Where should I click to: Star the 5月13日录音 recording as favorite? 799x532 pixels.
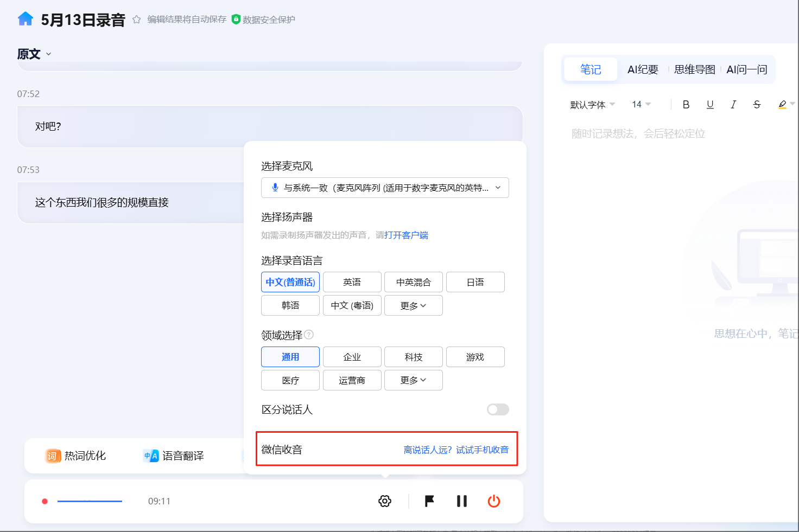pos(137,20)
